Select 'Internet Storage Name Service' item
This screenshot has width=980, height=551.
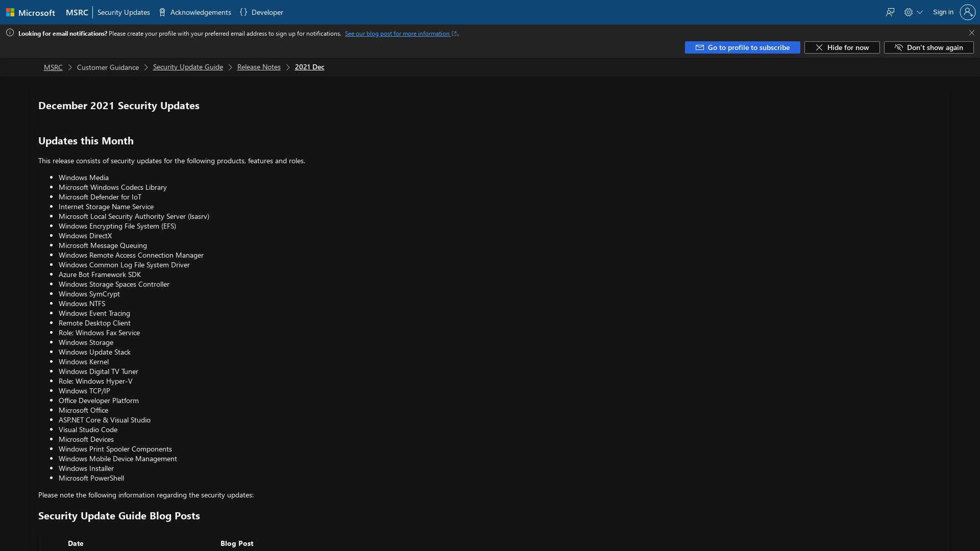[x=106, y=207]
